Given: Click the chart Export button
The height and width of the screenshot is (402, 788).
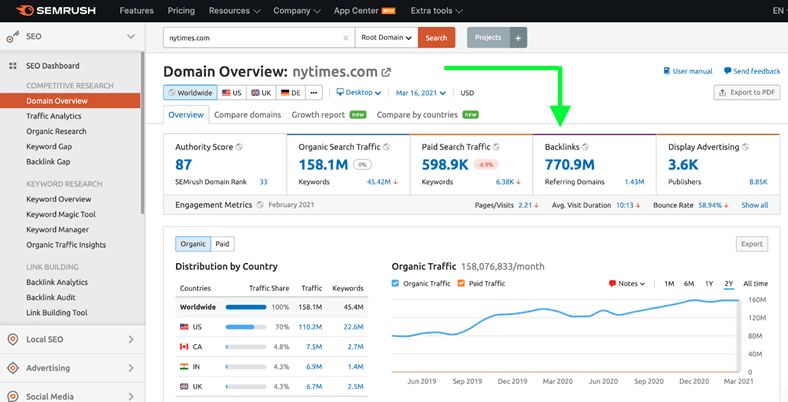Looking at the screenshot, I should [752, 244].
